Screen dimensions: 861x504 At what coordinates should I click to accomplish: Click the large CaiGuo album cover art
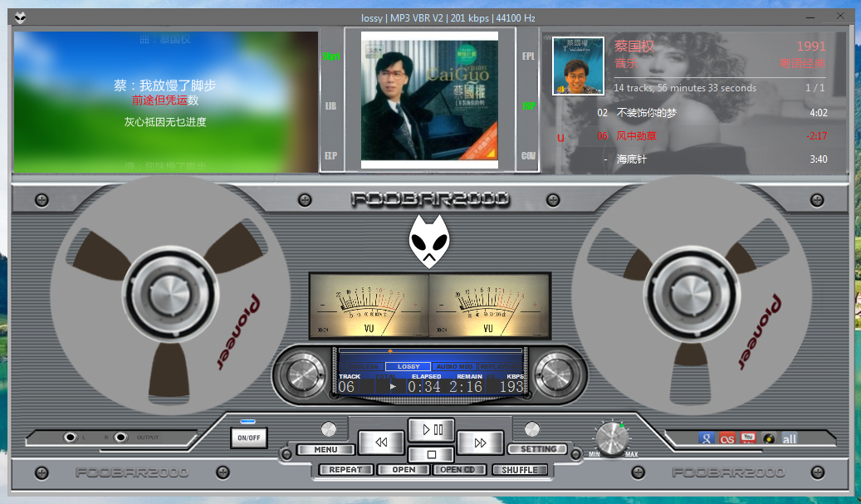pos(429,100)
